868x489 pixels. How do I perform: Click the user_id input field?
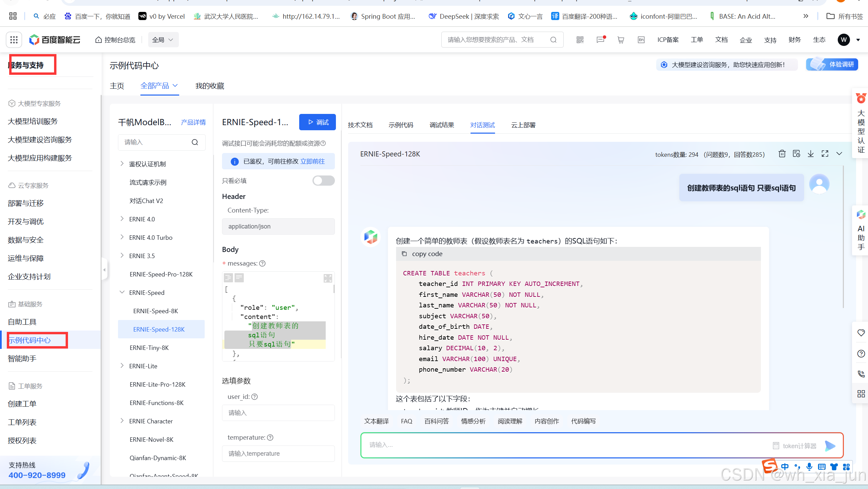[x=278, y=412]
